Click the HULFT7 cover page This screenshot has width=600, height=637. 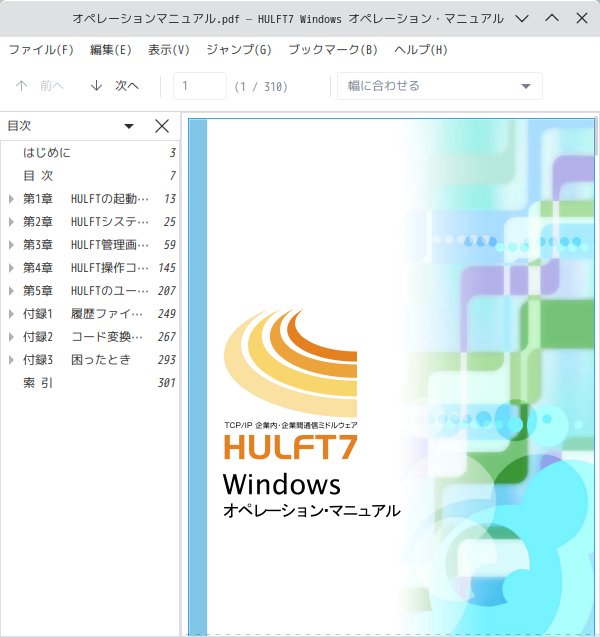(391, 377)
